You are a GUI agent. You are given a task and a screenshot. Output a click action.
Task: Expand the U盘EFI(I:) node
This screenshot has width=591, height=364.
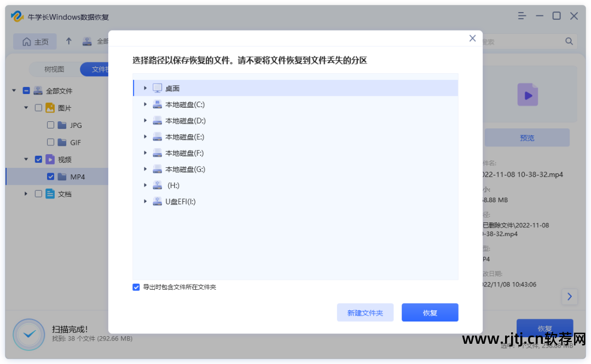pyautogui.click(x=145, y=201)
